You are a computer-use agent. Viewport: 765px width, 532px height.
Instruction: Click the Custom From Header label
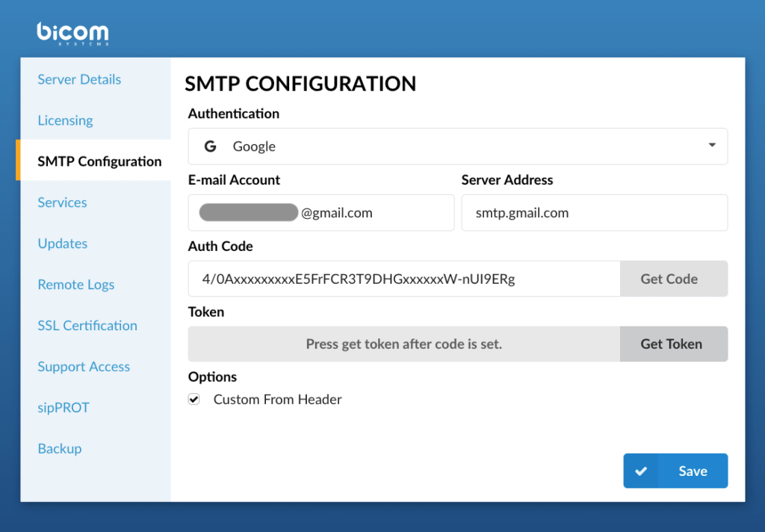click(x=278, y=399)
